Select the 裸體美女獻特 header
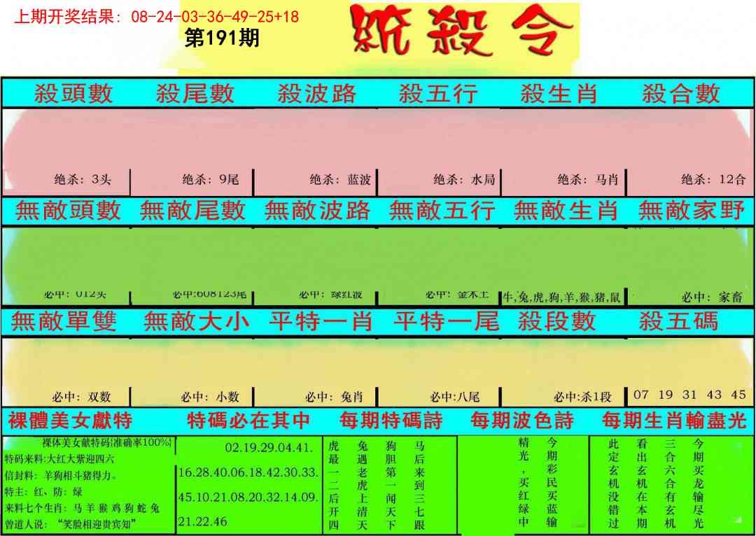 click(70, 421)
